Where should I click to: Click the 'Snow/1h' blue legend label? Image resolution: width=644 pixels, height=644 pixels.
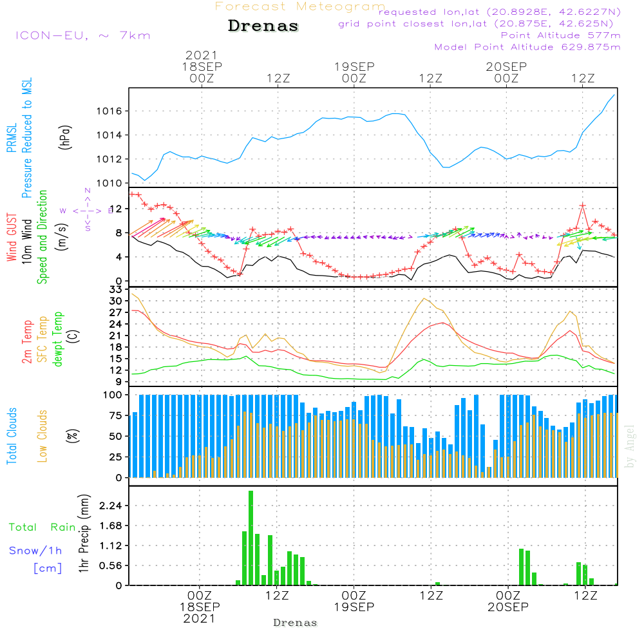(35, 551)
